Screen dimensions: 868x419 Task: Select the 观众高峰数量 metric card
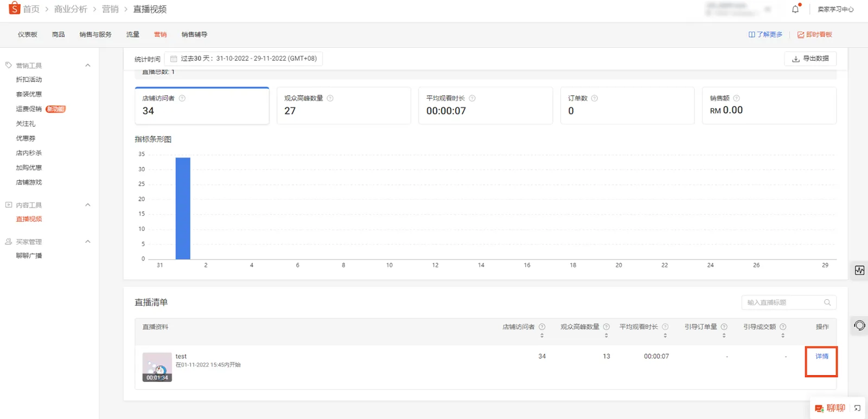[x=343, y=106]
